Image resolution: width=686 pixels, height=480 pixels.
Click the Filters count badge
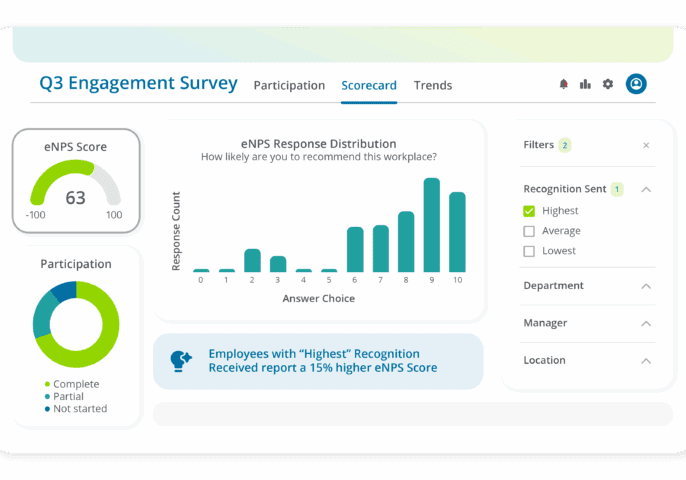(565, 146)
